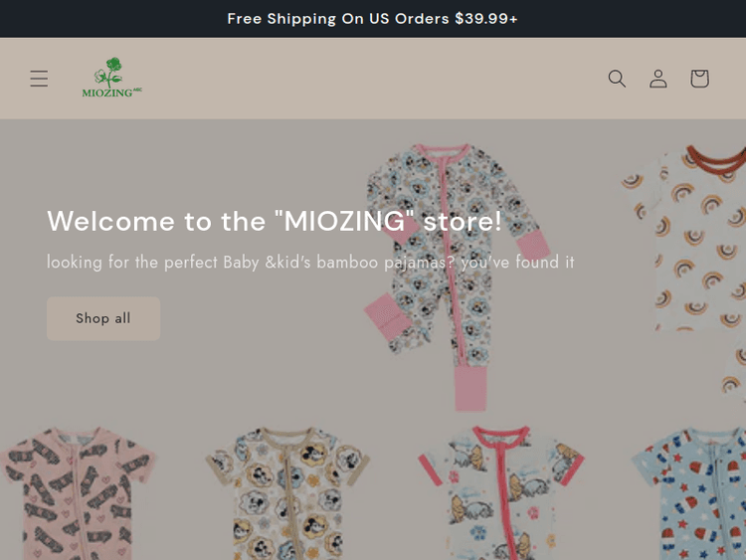Click the red collar of the rainbow top
The width and height of the screenshot is (746, 560).
click(x=714, y=156)
